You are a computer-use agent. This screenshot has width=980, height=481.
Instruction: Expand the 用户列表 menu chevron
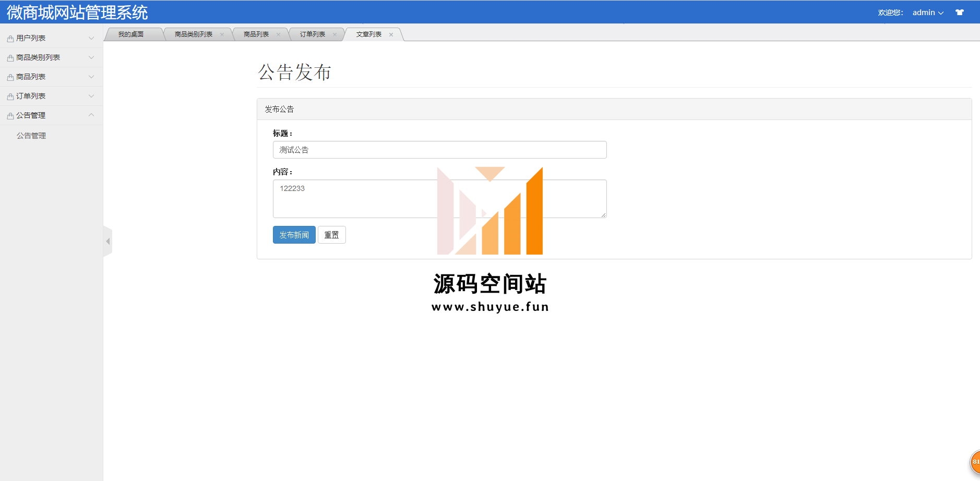pyautogui.click(x=91, y=38)
